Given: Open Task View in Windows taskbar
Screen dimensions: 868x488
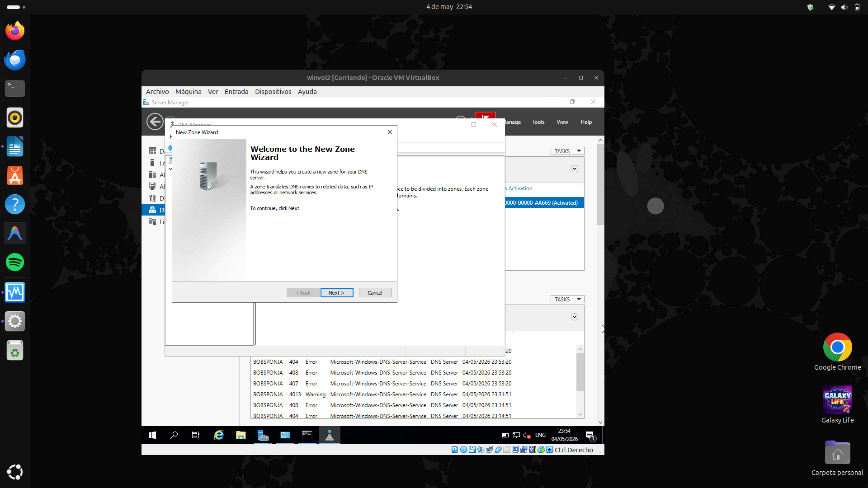Looking at the screenshot, I should (196, 435).
